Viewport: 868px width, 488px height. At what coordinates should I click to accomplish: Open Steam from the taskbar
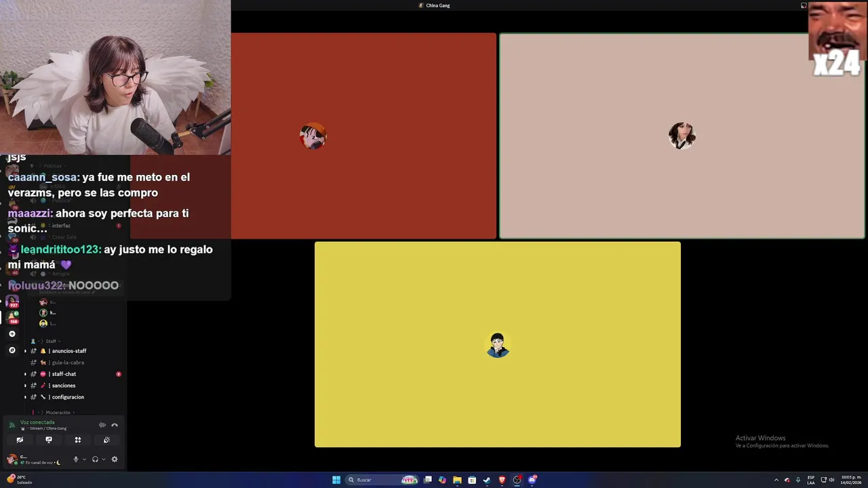pyautogui.click(x=487, y=480)
